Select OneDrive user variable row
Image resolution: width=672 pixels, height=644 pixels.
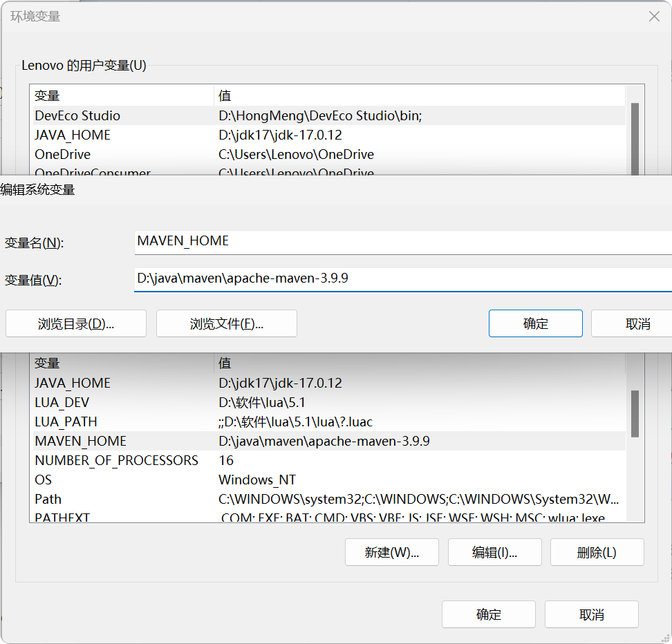tap(329, 154)
